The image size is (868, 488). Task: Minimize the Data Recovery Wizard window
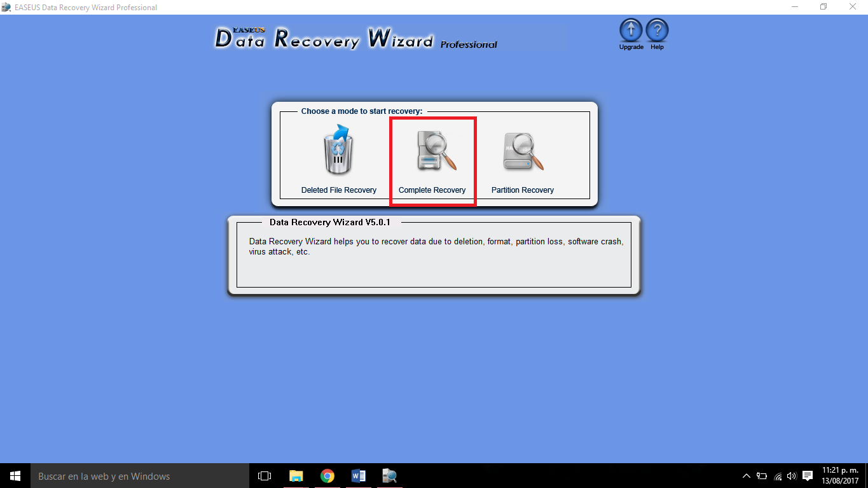click(794, 7)
